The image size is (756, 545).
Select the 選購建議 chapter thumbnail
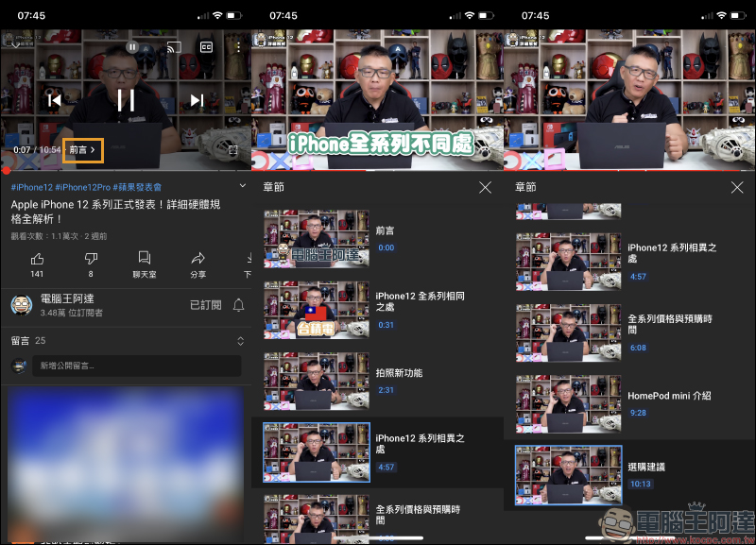pyautogui.click(x=569, y=475)
